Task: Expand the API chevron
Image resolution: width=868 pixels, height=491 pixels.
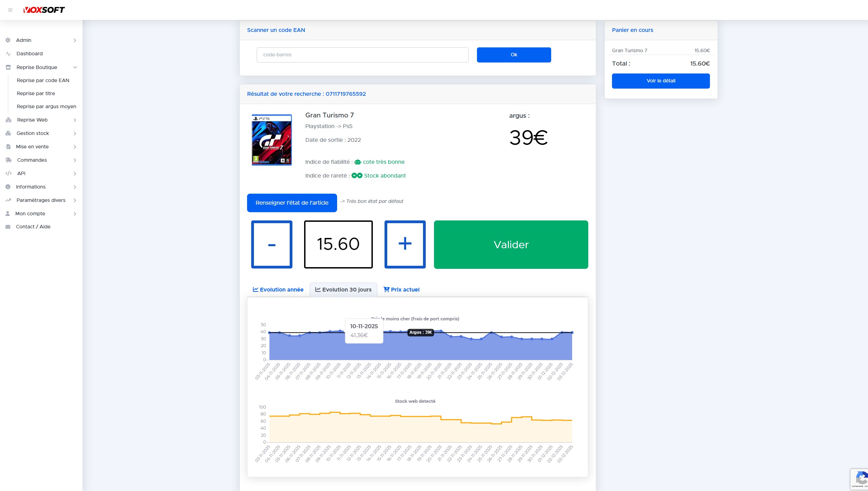Action: coord(75,174)
